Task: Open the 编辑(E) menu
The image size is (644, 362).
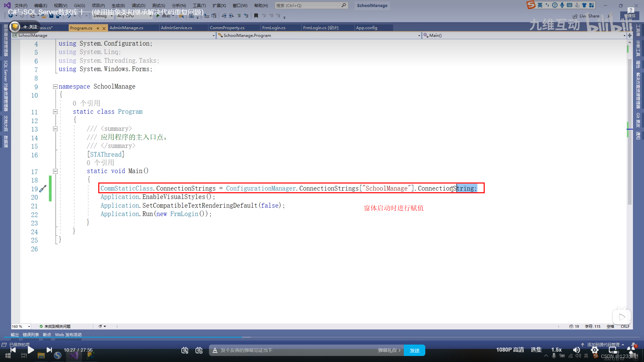Action: point(41,5)
